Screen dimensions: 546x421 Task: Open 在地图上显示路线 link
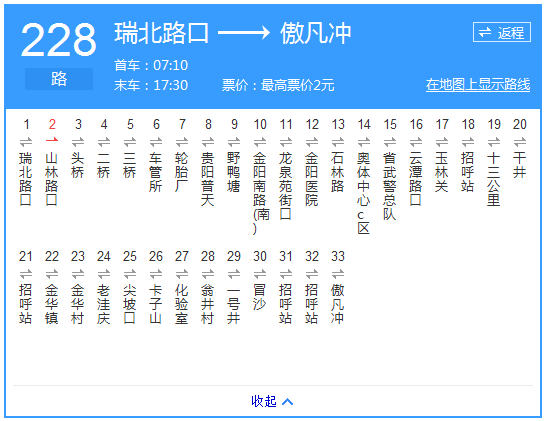(x=478, y=85)
